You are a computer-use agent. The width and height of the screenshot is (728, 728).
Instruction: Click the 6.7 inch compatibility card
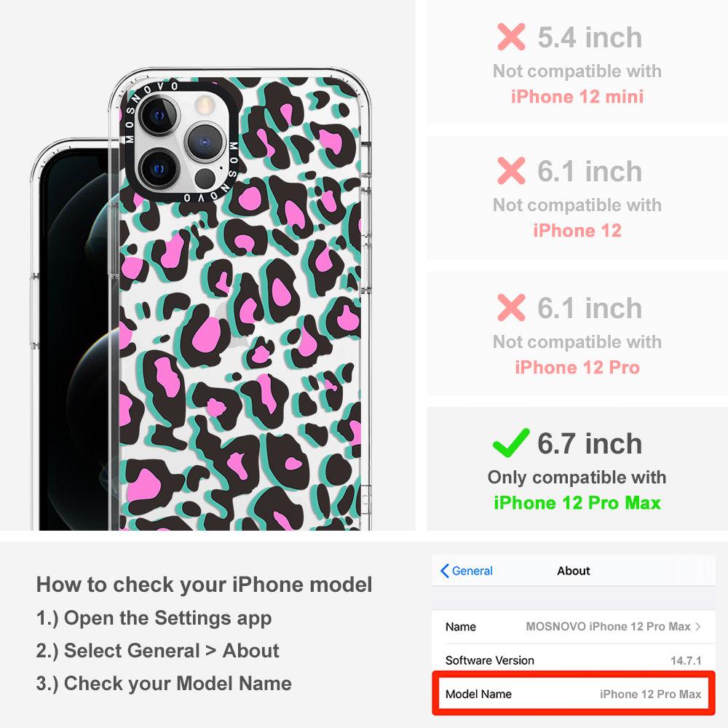577,469
